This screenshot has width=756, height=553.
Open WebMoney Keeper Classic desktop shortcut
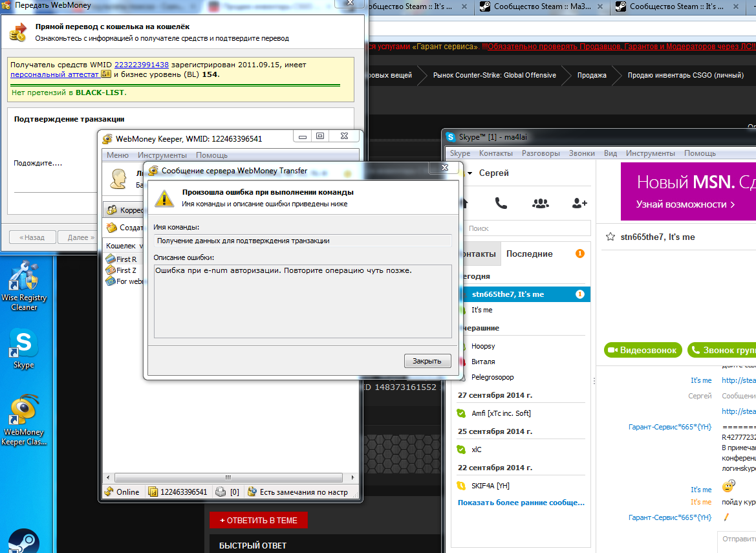[x=24, y=420]
